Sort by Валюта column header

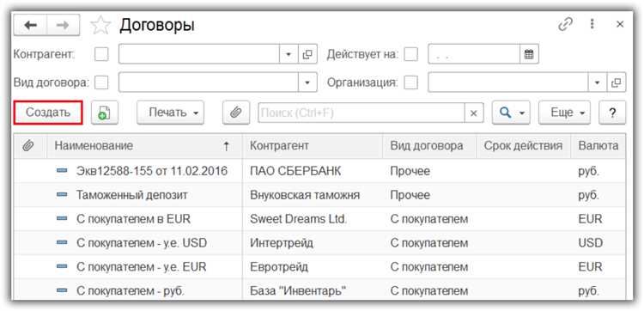pyautogui.click(x=598, y=145)
